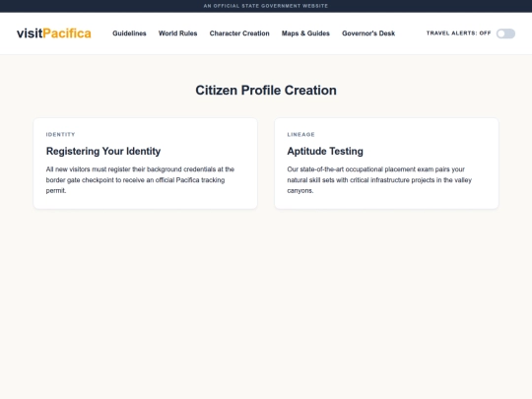Click the IDENTITY category label
This screenshot has height=399, width=532.
point(60,134)
